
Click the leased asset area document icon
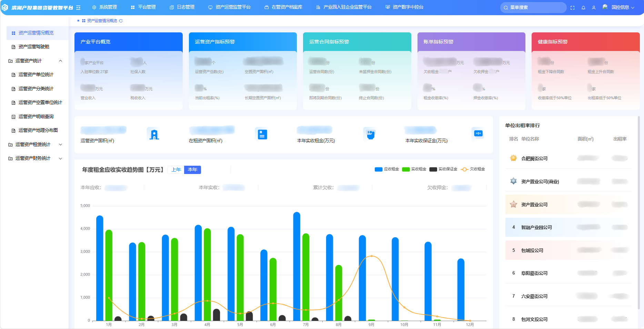click(262, 134)
